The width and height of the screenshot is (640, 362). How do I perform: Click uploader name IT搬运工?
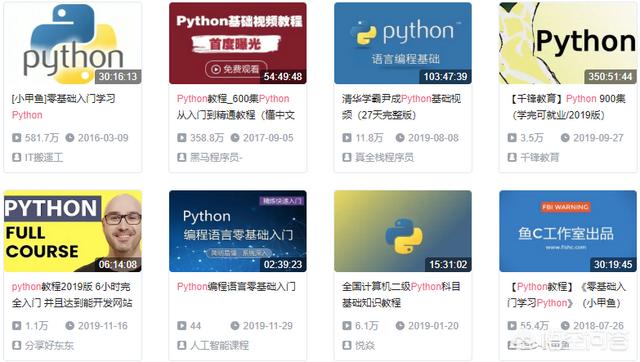point(44,157)
